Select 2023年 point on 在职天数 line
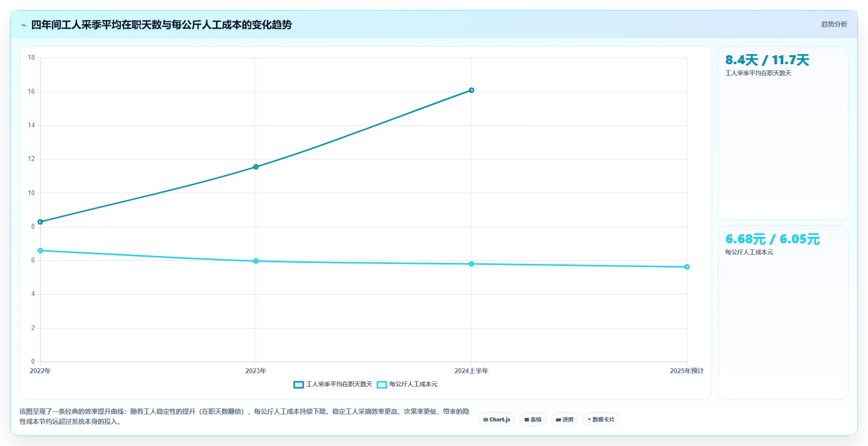 pos(256,167)
